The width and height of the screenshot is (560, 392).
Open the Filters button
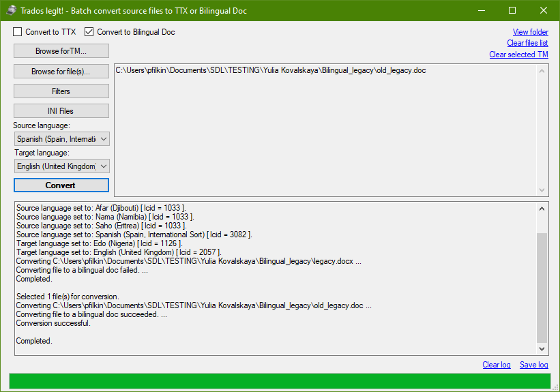click(61, 91)
